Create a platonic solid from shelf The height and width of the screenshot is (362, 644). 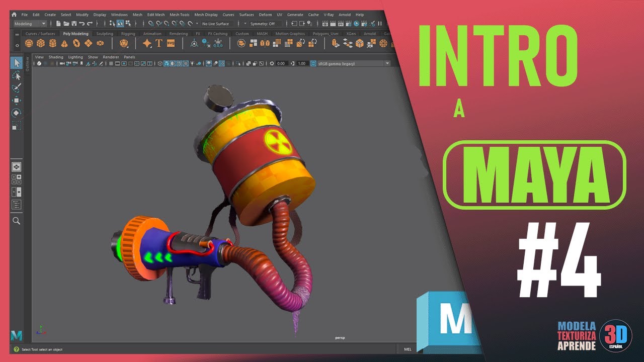[x=124, y=44]
